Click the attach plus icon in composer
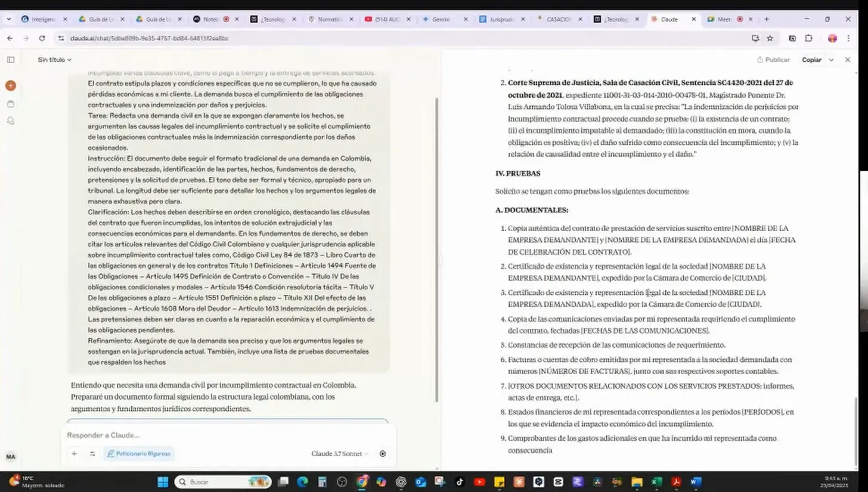The width and height of the screenshot is (868, 492). click(74, 454)
